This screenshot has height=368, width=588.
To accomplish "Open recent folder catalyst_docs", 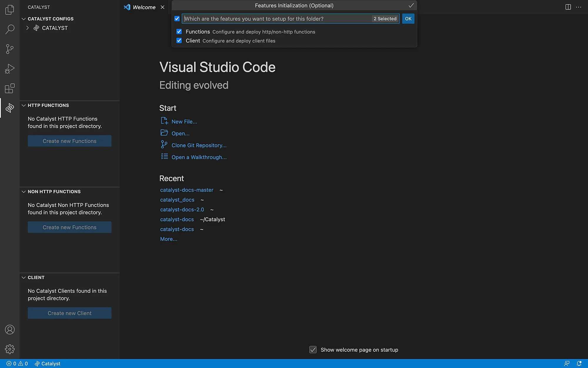I will (x=177, y=200).
